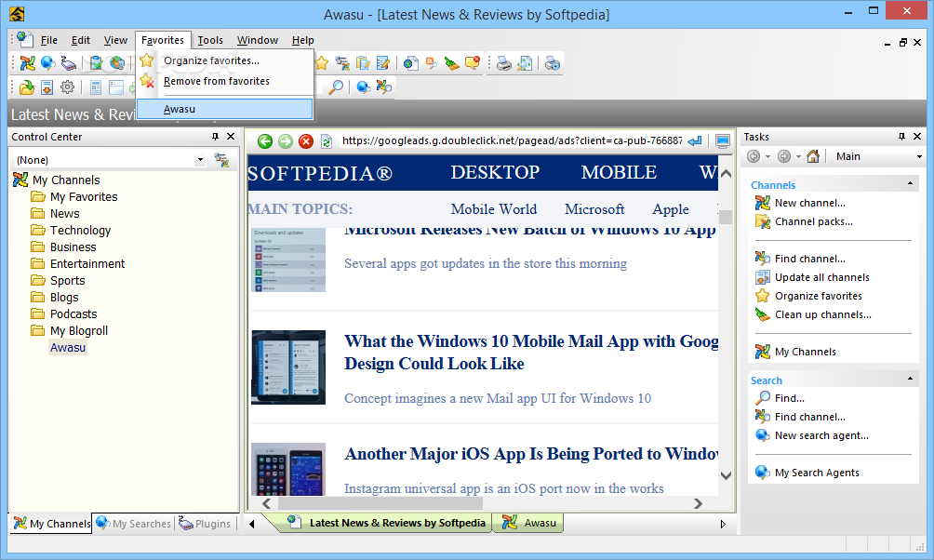Screen dimensions: 934x560
Task: Click the new search agent globe icon
Action: 48,63
